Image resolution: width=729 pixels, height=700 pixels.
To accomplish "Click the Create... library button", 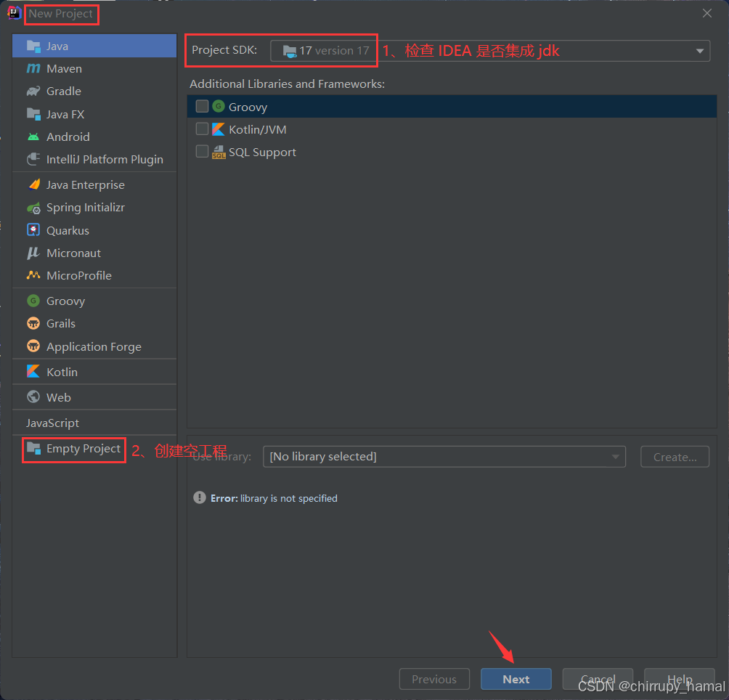I will tap(675, 457).
